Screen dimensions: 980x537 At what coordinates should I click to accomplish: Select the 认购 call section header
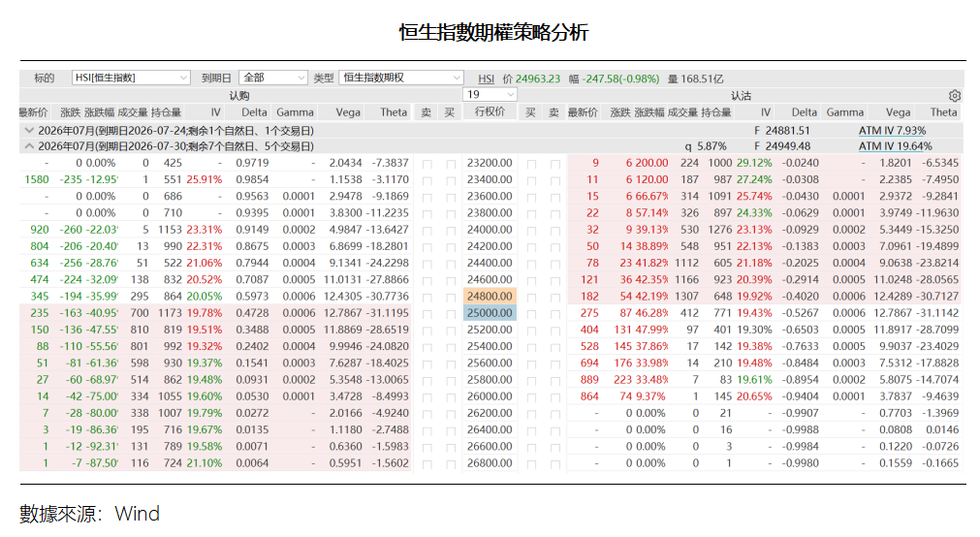tap(239, 96)
